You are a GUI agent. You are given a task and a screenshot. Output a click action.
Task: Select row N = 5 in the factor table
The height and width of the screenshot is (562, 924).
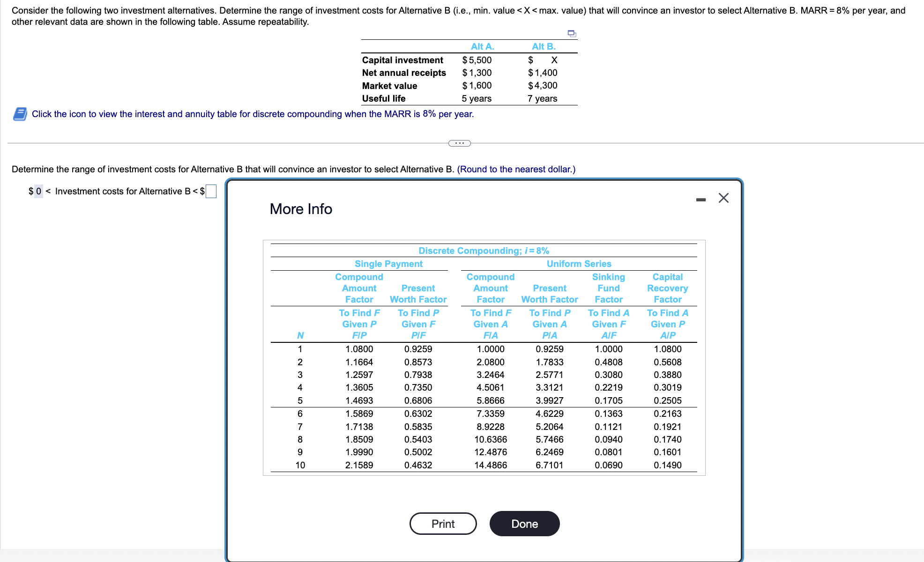300,400
